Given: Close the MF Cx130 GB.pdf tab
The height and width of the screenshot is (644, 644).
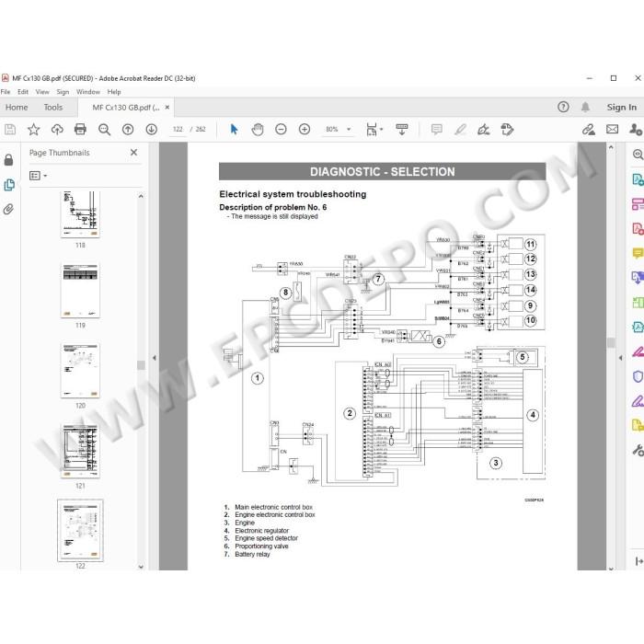Looking at the screenshot, I should click(x=167, y=108).
